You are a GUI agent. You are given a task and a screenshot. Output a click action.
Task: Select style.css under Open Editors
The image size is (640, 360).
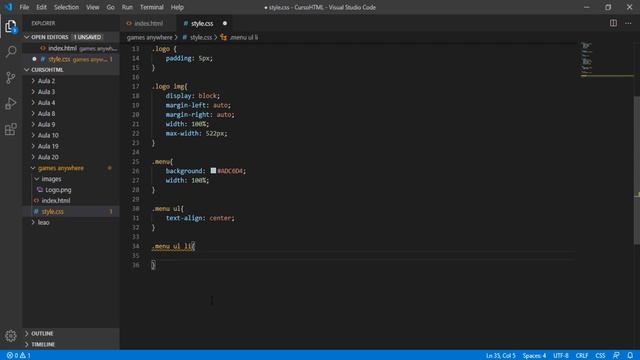point(71,59)
